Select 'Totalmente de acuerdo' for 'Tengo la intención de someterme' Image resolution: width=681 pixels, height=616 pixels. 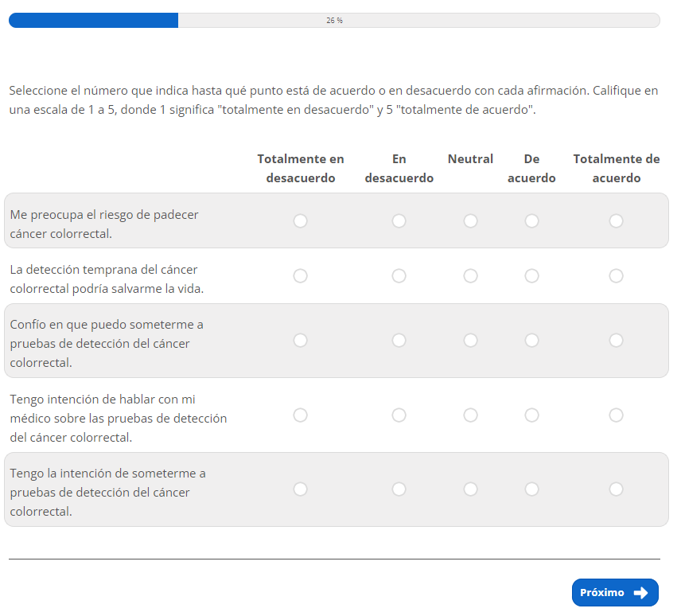click(x=616, y=489)
